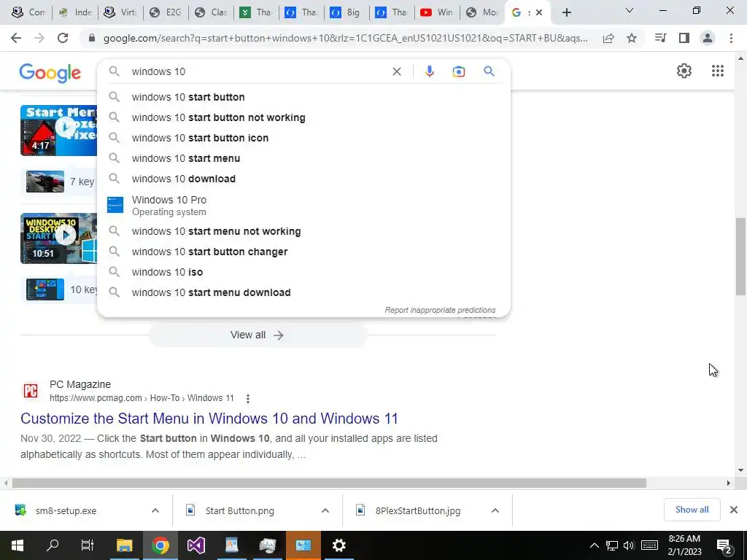This screenshot has height=560, width=747.
Task: Open 'Customize the Start Menu' PCMag result
Action: tap(209, 419)
